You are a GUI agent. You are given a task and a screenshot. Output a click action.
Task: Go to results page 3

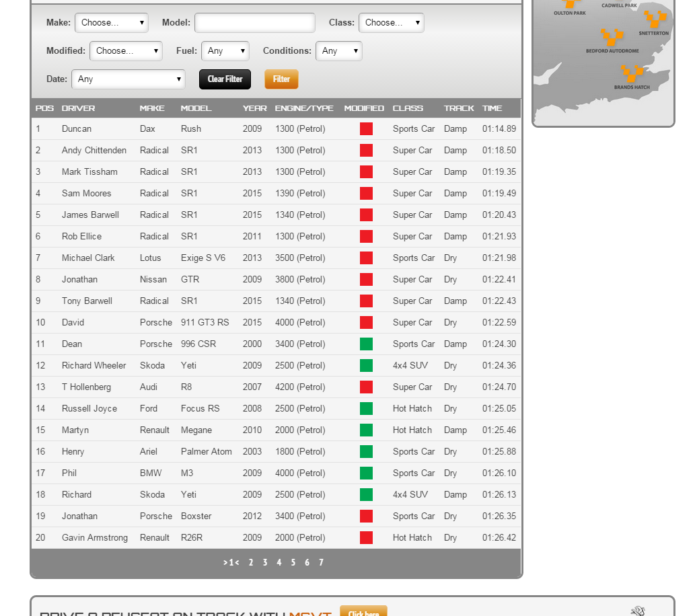point(265,563)
